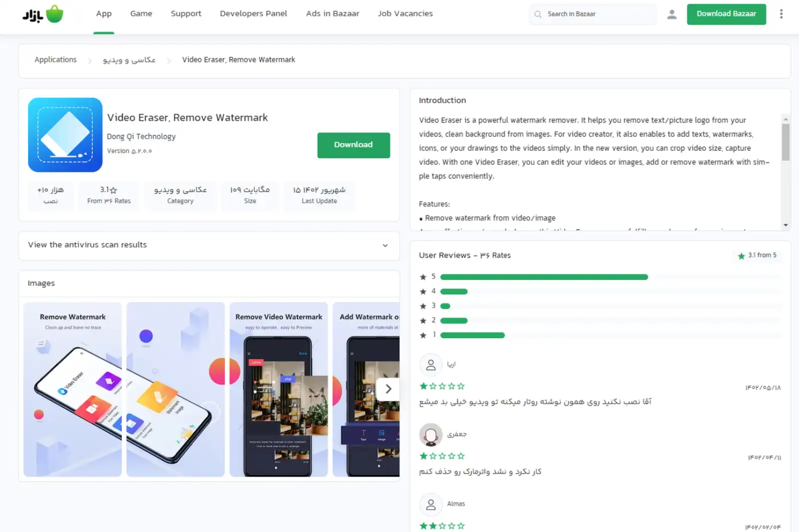
Task: Click the star rating of جعفری's review
Action: click(442, 456)
